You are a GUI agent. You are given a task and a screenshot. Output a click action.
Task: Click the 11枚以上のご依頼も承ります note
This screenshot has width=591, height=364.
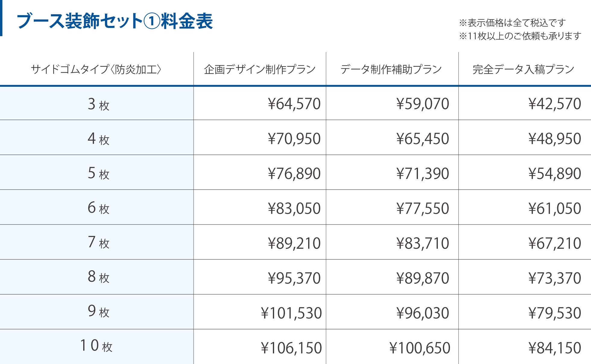(x=520, y=36)
